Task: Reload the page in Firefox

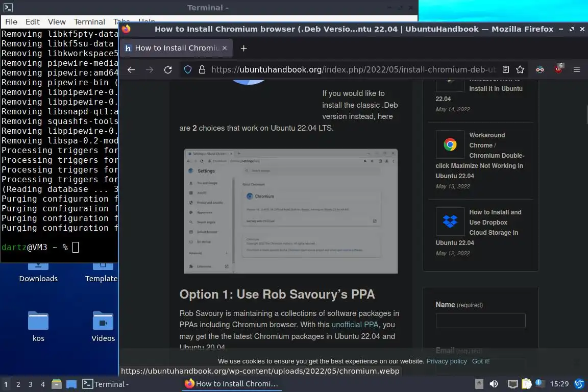Action: click(168, 70)
